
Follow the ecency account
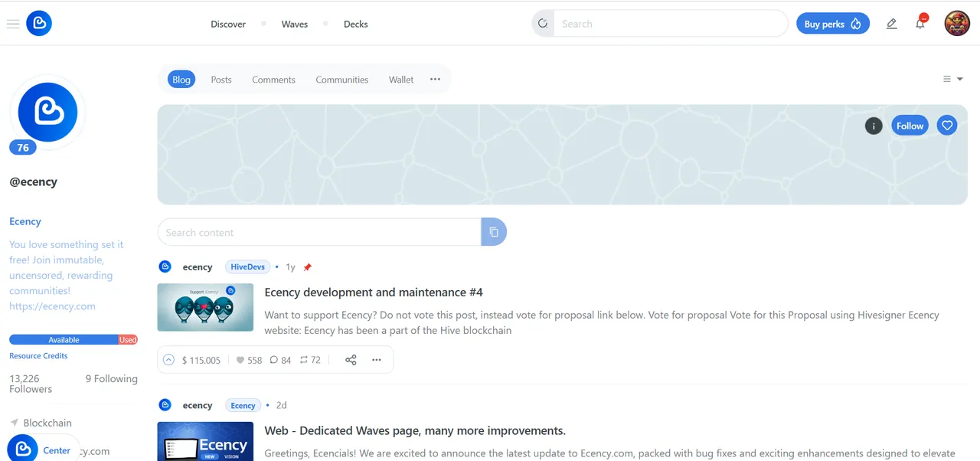pos(910,126)
